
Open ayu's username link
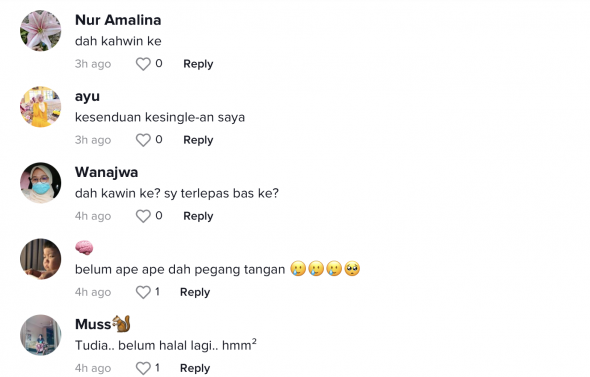pyautogui.click(x=87, y=97)
